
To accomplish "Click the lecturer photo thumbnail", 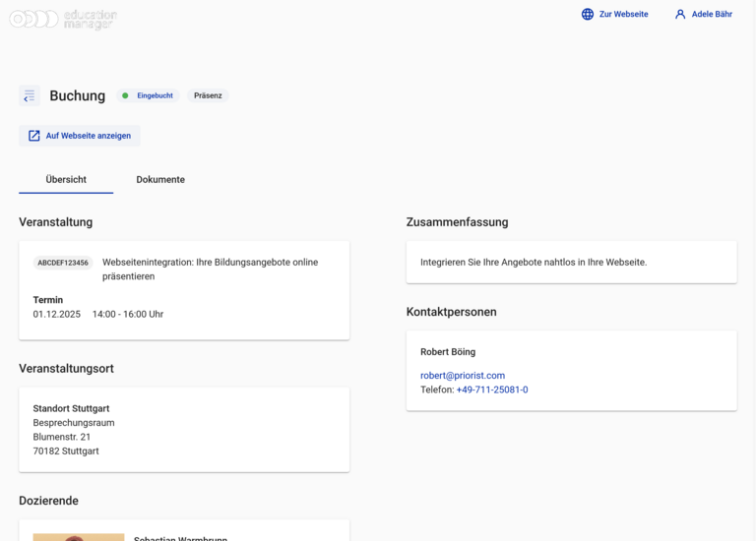I will 79,536.
